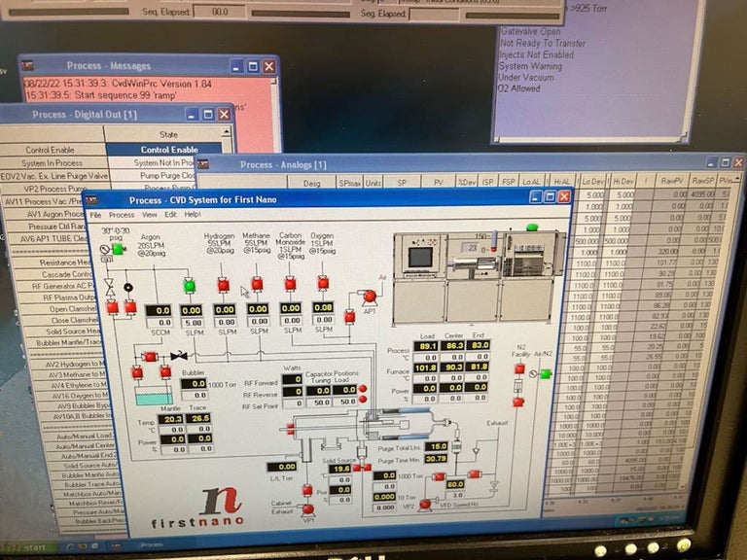Click the green status light above equipment picture
This screenshot has width=747, height=560.
coord(532,227)
